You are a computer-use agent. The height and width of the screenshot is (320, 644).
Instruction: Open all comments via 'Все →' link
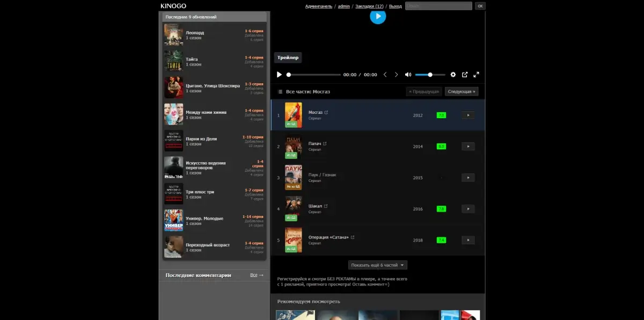pos(257,275)
